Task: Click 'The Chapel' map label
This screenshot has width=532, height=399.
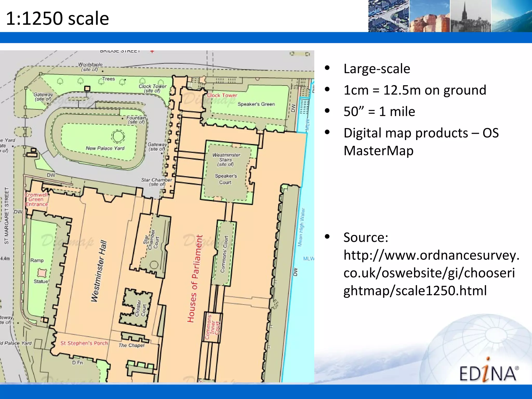Action: point(131,345)
